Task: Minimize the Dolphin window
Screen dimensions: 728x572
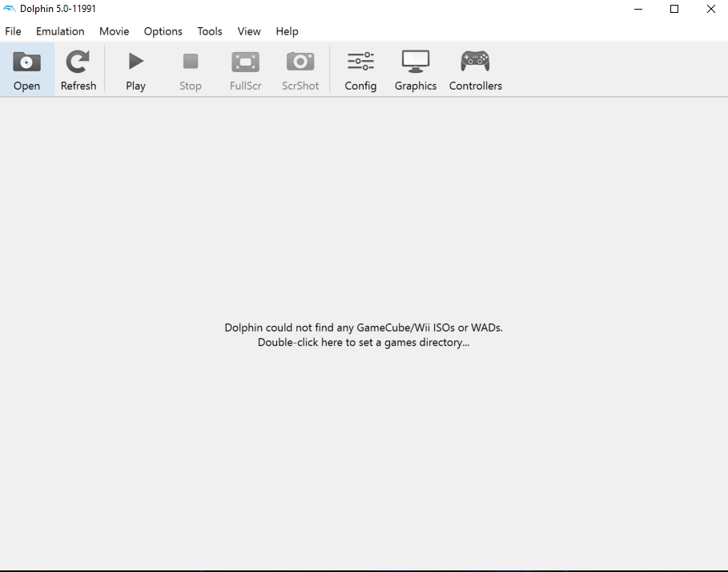Action: pos(638,9)
